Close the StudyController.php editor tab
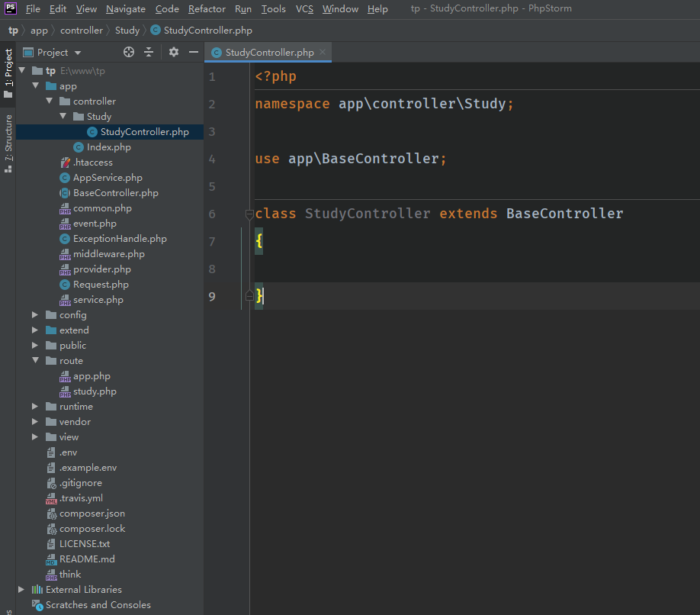This screenshot has width=700, height=615. [323, 52]
